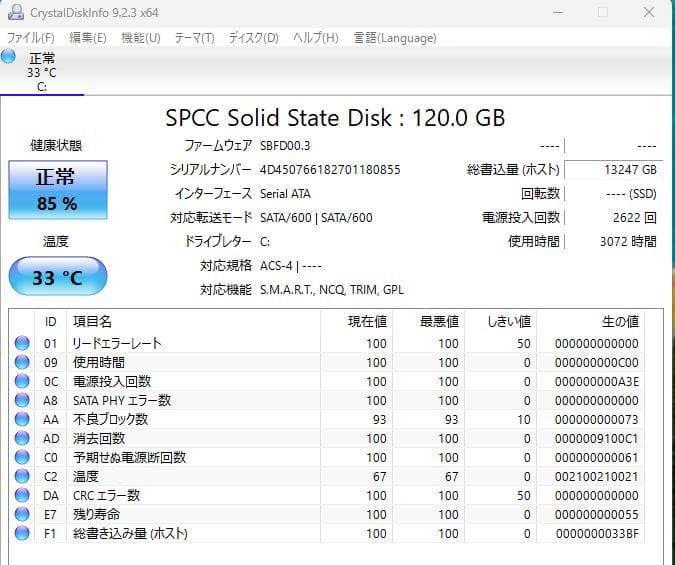This screenshot has width=675, height=565.
Task: Open the ヘルプ(H) menu
Action: click(x=316, y=38)
